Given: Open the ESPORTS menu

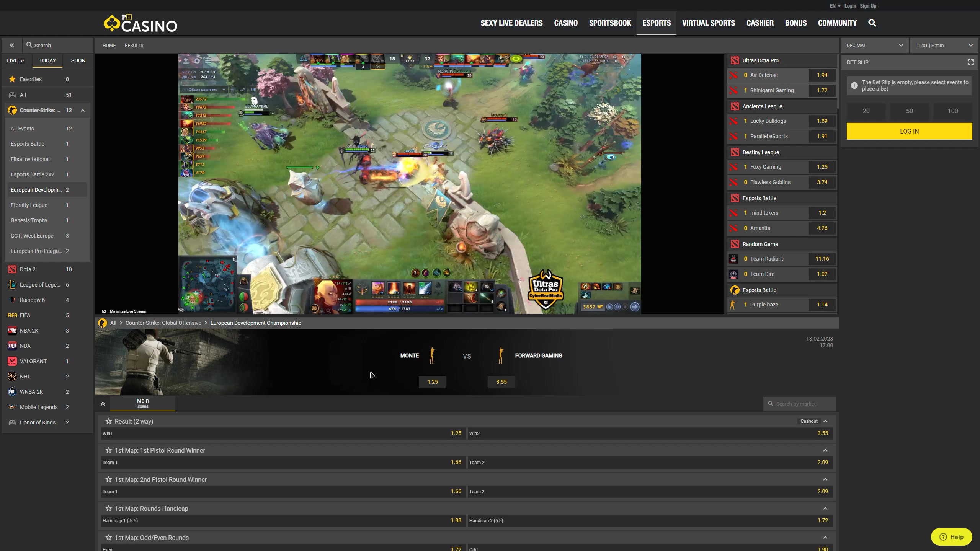Looking at the screenshot, I should [656, 23].
